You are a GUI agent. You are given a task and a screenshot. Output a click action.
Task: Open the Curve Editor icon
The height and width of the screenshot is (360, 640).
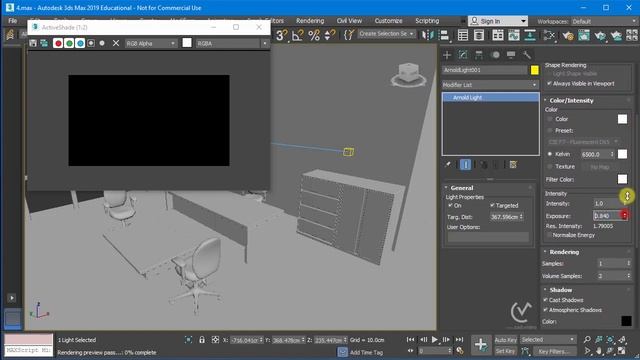pos(514,35)
